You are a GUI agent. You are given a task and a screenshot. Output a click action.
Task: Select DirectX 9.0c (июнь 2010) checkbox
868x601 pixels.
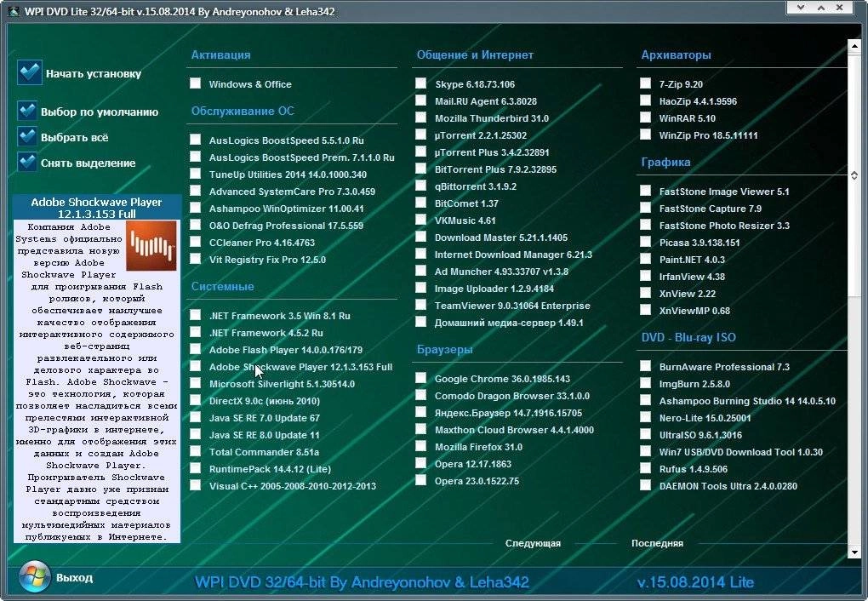tap(196, 400)
